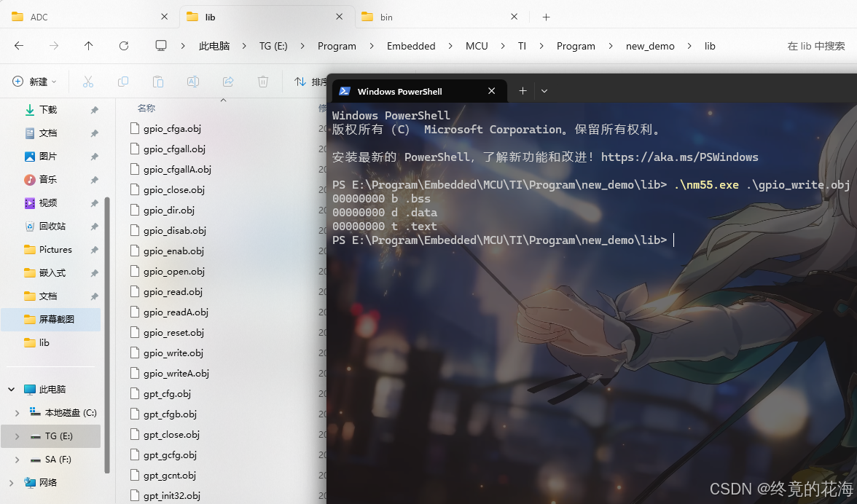Close the ADC tab

(x=164, y=17)
